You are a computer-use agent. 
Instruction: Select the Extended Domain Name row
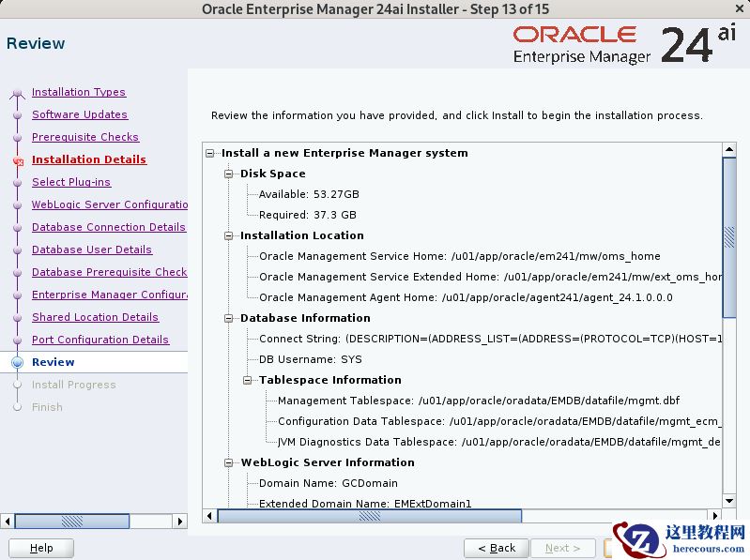coord(365,503)
